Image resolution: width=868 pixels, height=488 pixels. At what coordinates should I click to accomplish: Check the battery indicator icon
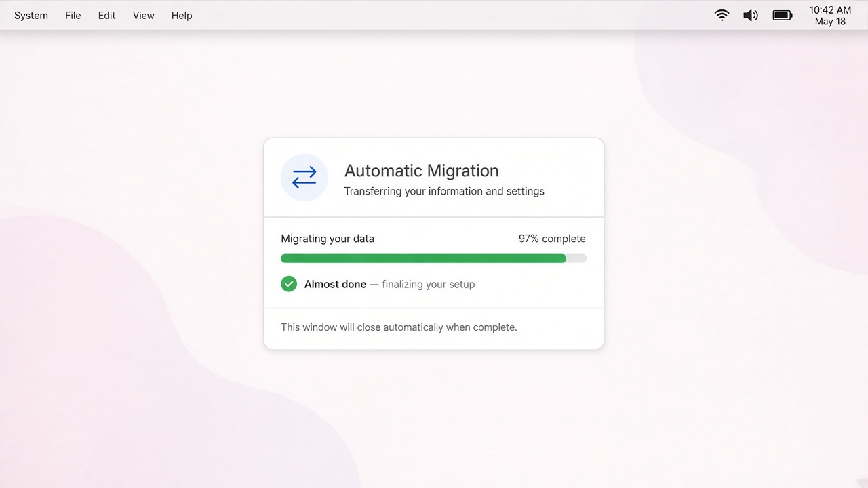pyautogui.click(x=783, y=15)
